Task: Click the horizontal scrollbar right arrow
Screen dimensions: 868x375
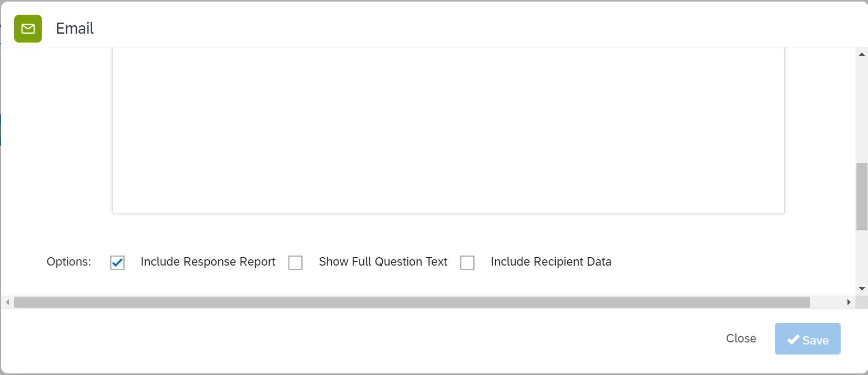Action: [x=849, y=302]
